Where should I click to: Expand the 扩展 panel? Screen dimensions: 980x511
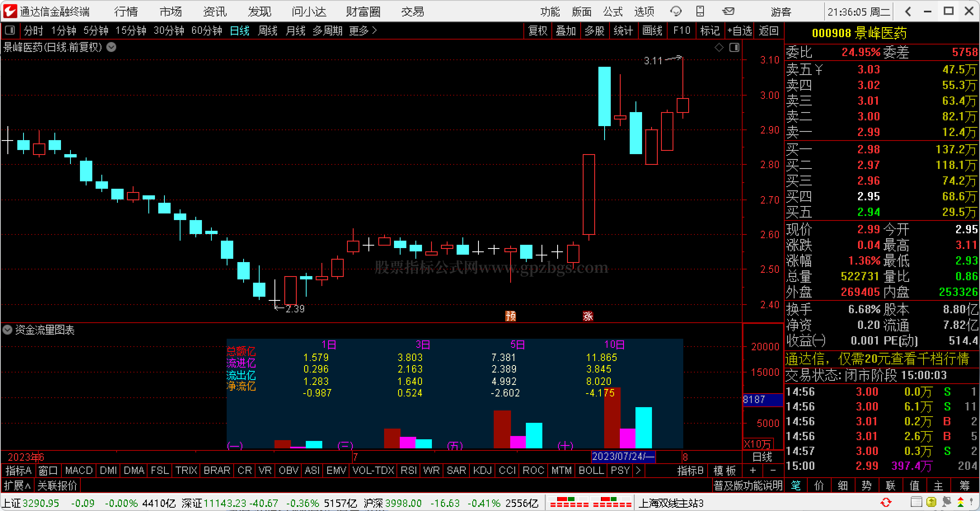(17, 485)
